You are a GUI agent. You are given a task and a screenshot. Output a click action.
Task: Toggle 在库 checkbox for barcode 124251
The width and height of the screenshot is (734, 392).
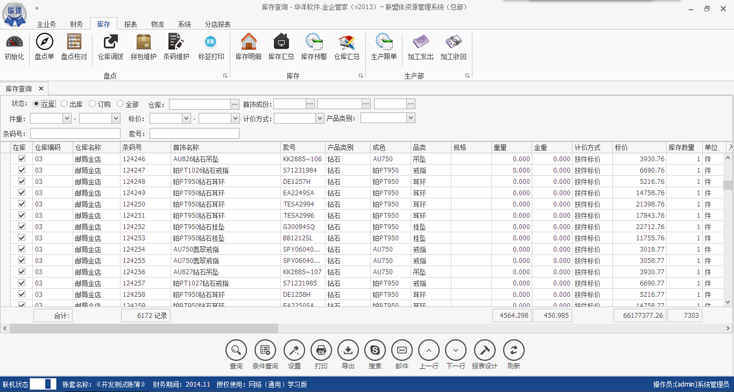click(x=22, y=215)
